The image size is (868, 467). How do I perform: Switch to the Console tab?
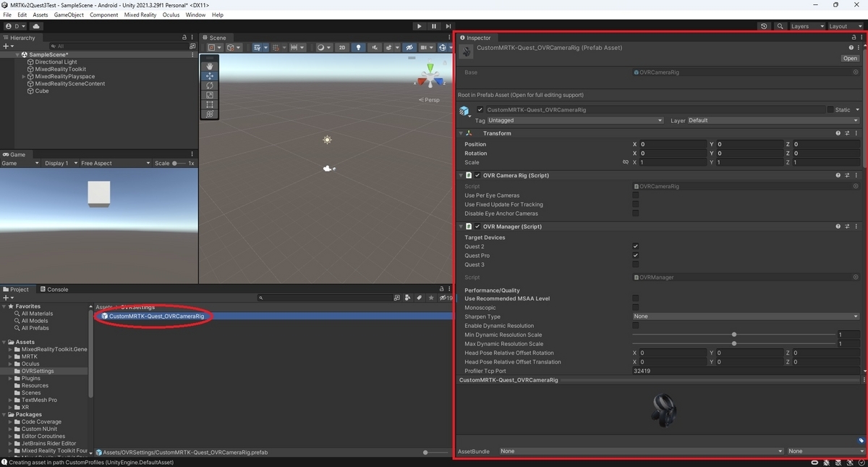[54, 289]
